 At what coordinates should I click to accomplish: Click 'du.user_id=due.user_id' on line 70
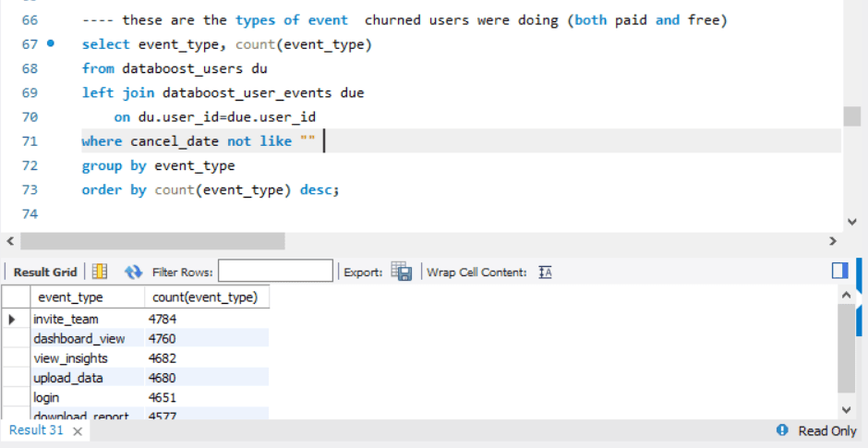[227, 117]
